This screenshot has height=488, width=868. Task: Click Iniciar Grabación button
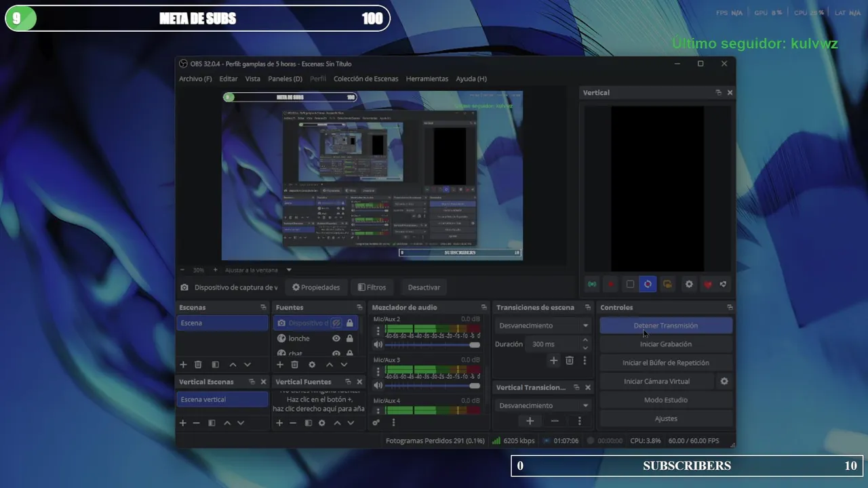(666, 344)
